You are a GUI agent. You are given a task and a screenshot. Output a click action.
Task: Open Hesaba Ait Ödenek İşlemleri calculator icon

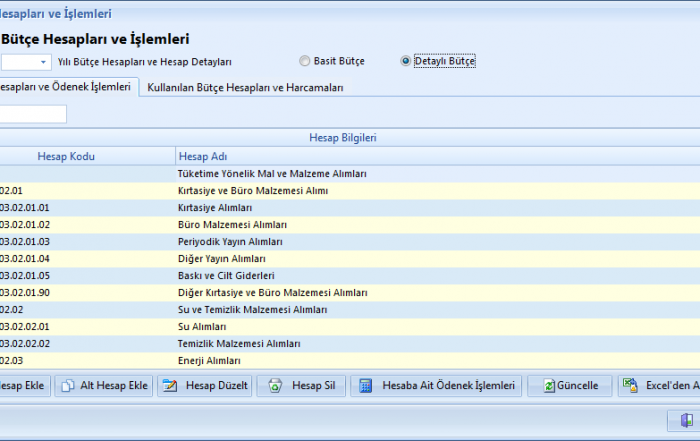[x=365, y=386]
